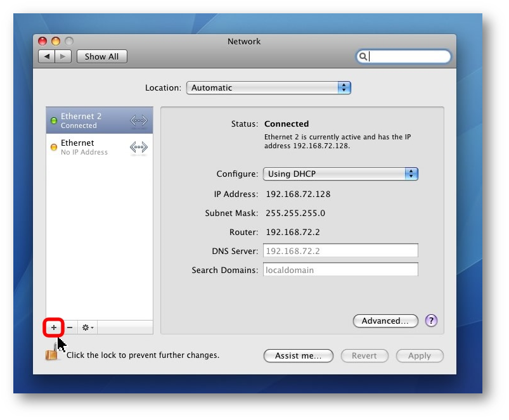Click the Search Domains text field
This screenshot has height=420, width=509.
340,270
